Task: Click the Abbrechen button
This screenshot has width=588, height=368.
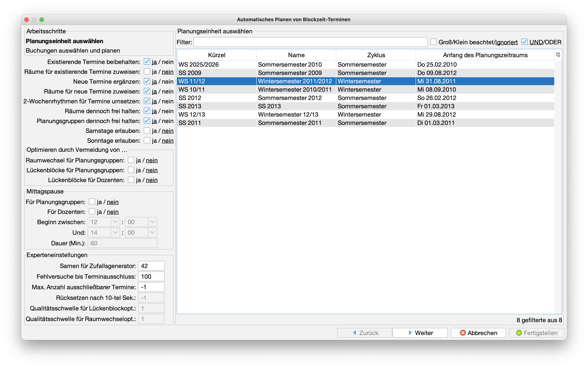Action: coord(478,333)
